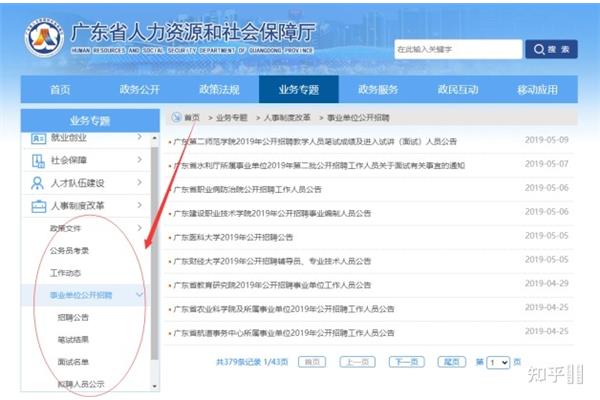The image size is (600, 400).
Task: Open the 招聘公告 submenu item
Action: 73,317
